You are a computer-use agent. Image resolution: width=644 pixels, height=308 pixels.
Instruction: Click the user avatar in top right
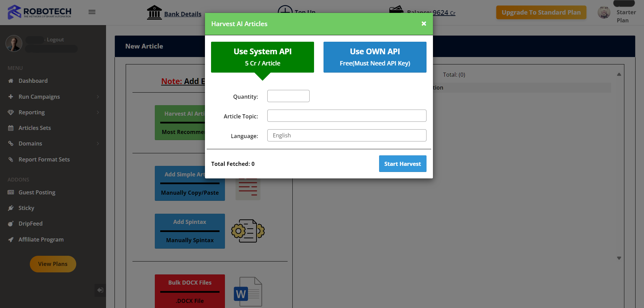(604, 13)
